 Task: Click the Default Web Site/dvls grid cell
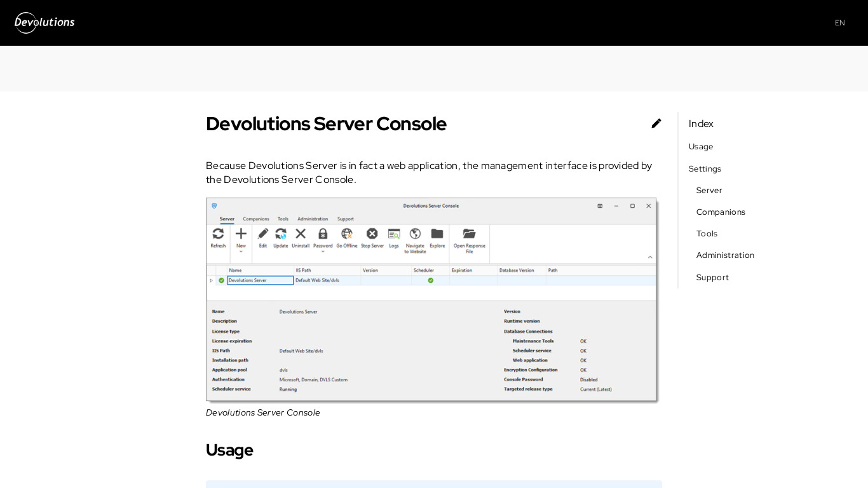tap(327, 280)
